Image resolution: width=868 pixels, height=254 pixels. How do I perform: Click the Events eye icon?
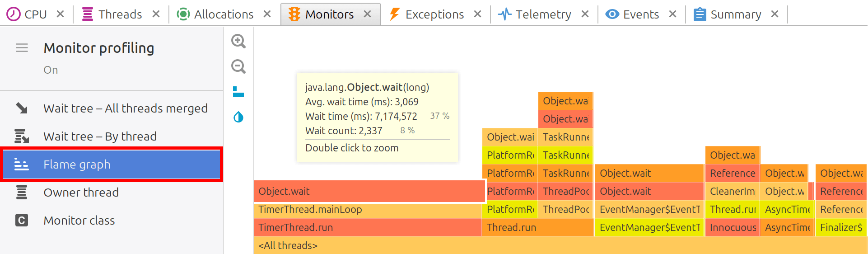[x=612, y=14]
